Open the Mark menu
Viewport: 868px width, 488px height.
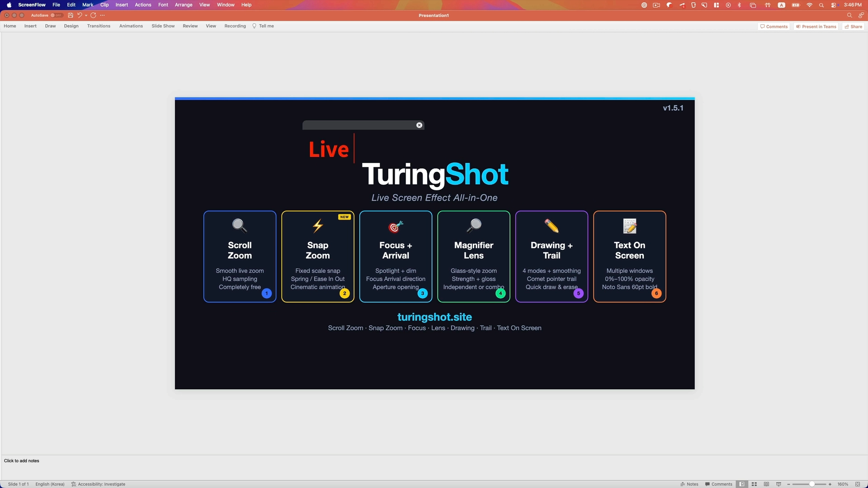coord(88,5)
